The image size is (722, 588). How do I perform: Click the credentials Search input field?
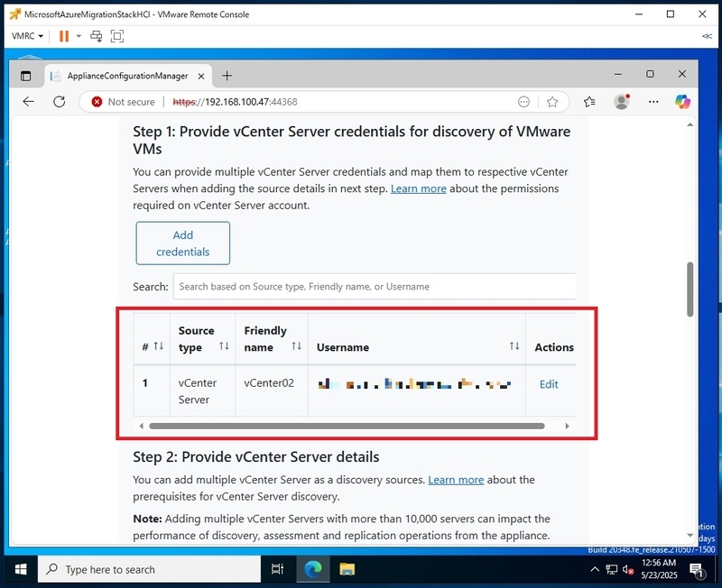click(375, 287)
